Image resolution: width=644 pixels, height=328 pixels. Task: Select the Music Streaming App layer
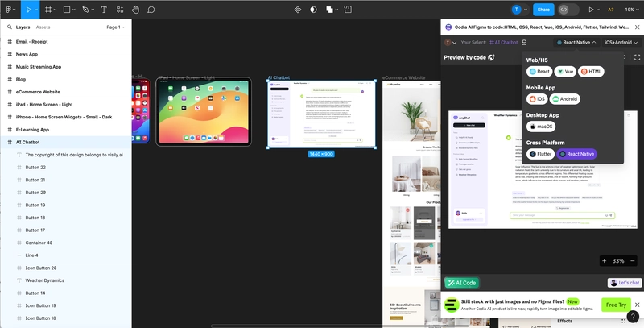[x=39, y=67]
